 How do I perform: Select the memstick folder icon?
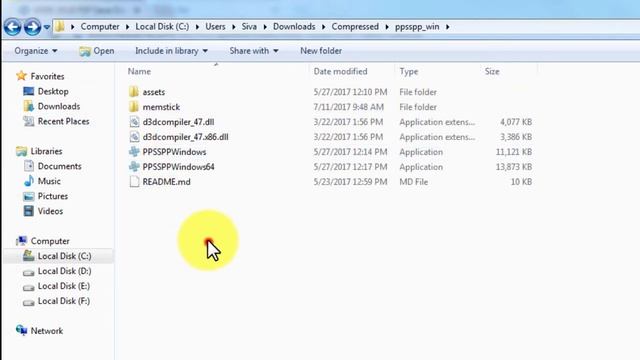point(134,107)
